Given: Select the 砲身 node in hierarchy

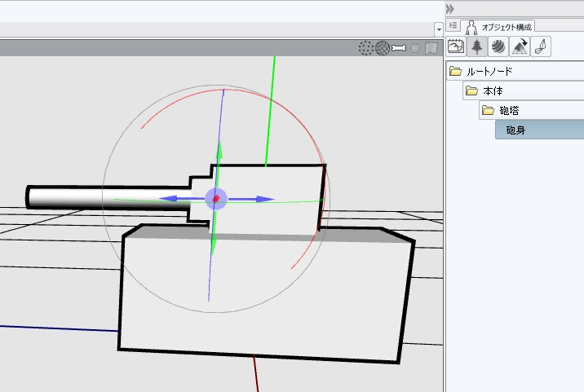Looking at the screenshot, I should click(x=515, y=130).
